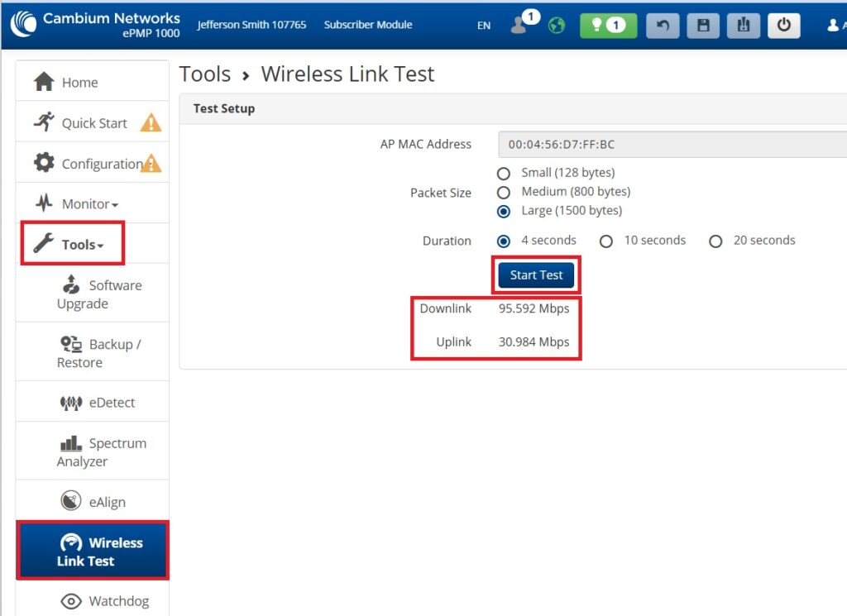
Task: Click the save floppy disk icon
Action: (x=703, y=25)
